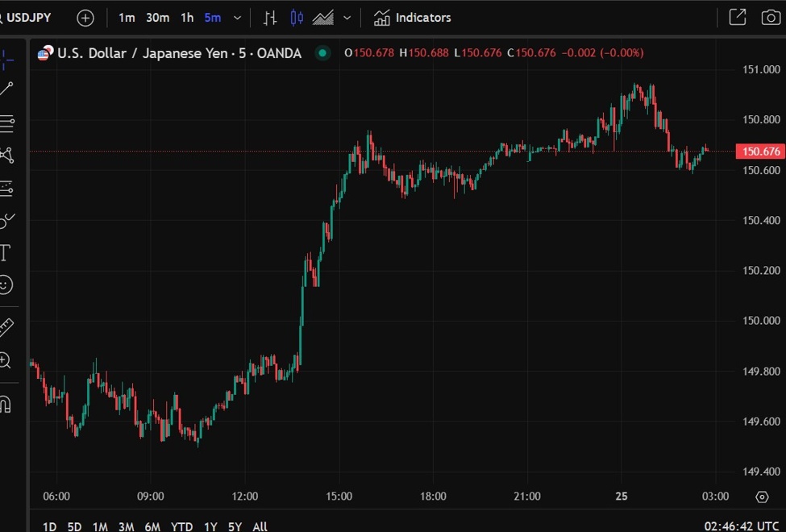Select the 30m interval
This screenshot has width=786, height=532.
[x=158, y=18]
